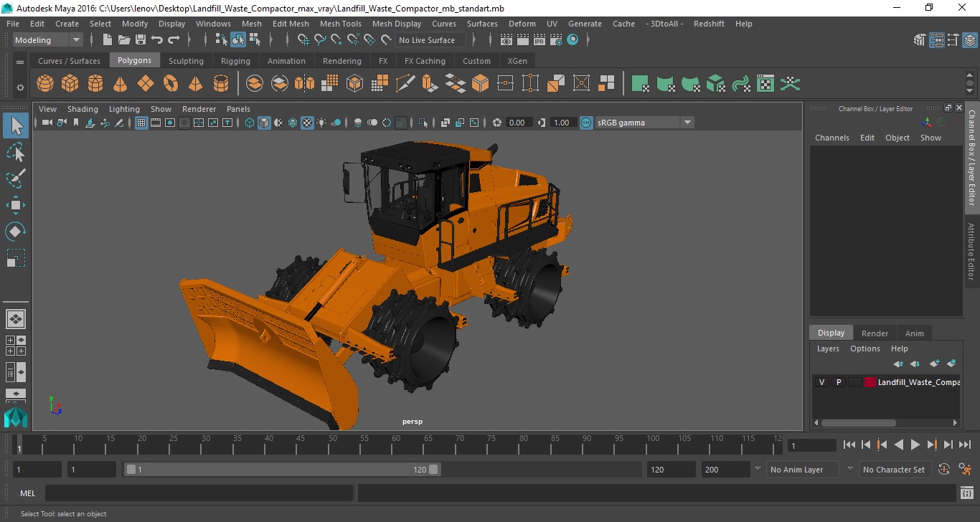Go to the end of playback range
Viewport: 980px width, 522px height.
click(965, 445)
